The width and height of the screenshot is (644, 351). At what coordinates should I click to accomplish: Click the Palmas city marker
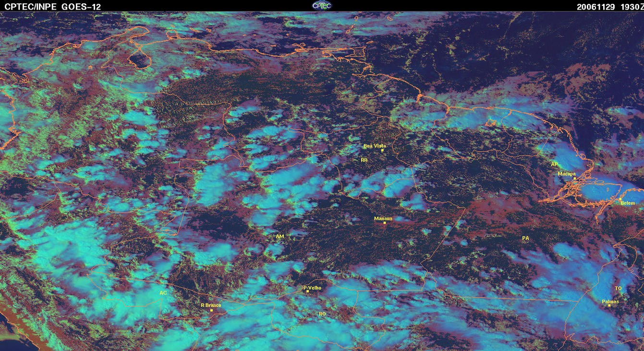[x=609, y=305]
